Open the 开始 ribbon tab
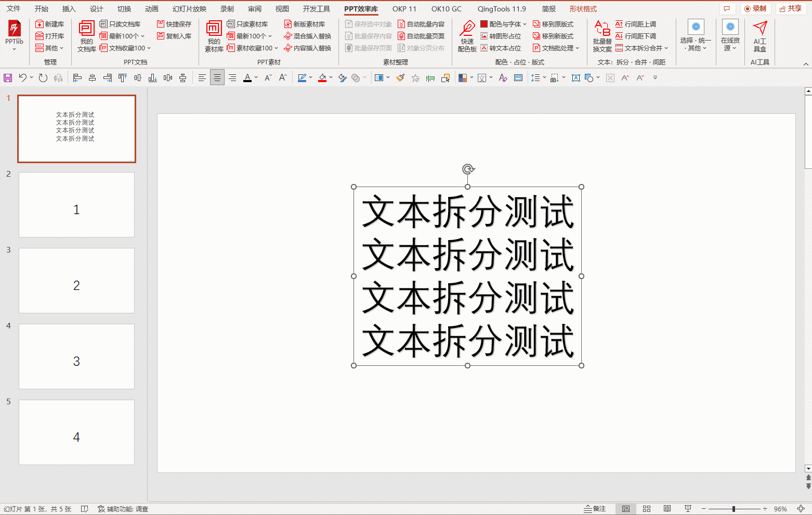This screenshot has height=515, width=812. tap(42, 9)
